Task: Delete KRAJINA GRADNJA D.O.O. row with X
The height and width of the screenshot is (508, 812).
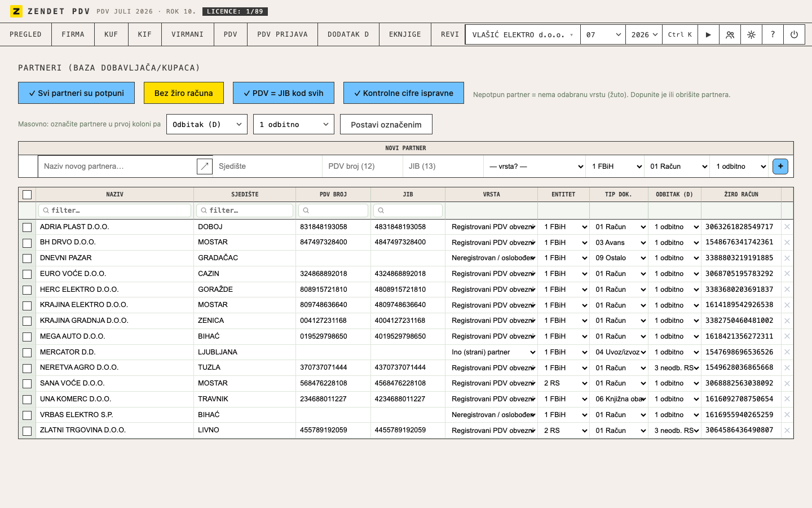Action: tap(787, 321)
